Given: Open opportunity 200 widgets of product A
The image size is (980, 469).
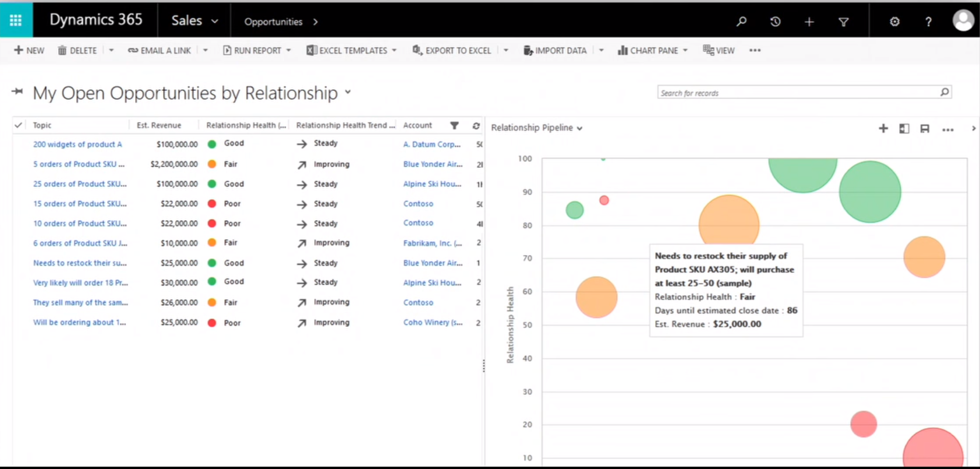Looking at the screenshot, I should (x=77, y=144).
